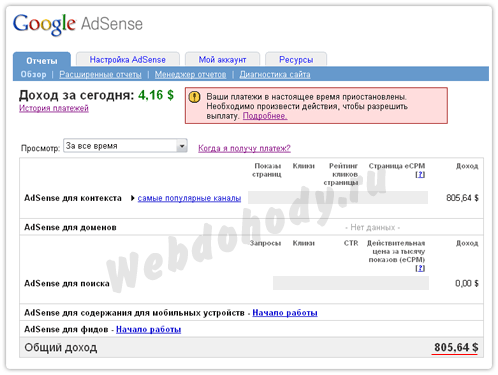Click the yellow warning icon in payment alert
Viewport: 498px width, 375px height.
[195, 97]
